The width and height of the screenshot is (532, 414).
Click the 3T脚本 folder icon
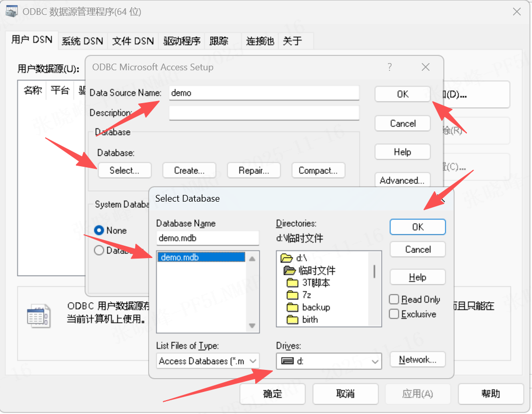click(292, 283)
